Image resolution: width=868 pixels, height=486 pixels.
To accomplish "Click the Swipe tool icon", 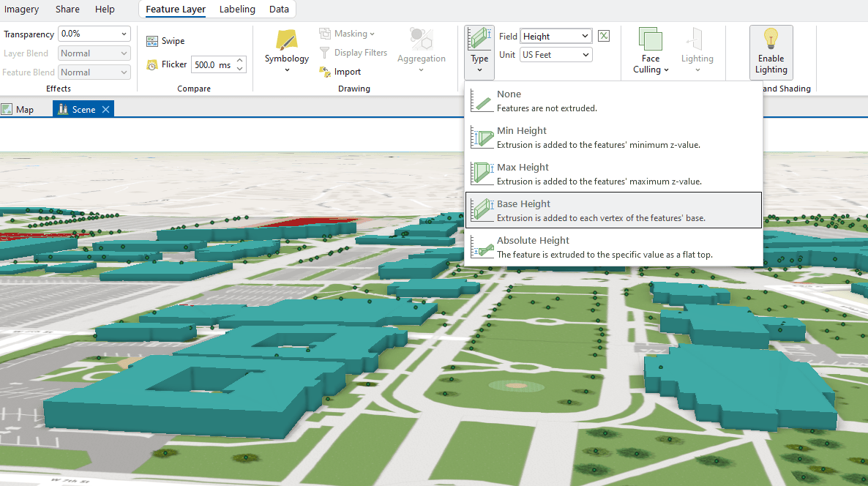I will (x=152, y=42).
